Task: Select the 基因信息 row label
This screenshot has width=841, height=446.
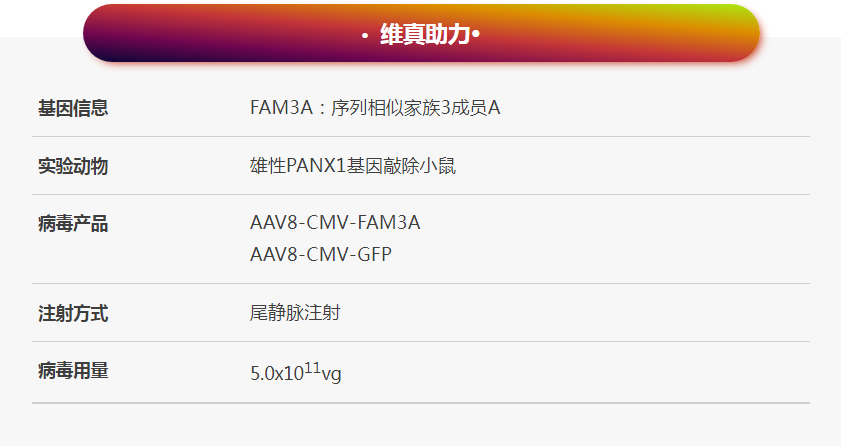Action: coord(73,108)
